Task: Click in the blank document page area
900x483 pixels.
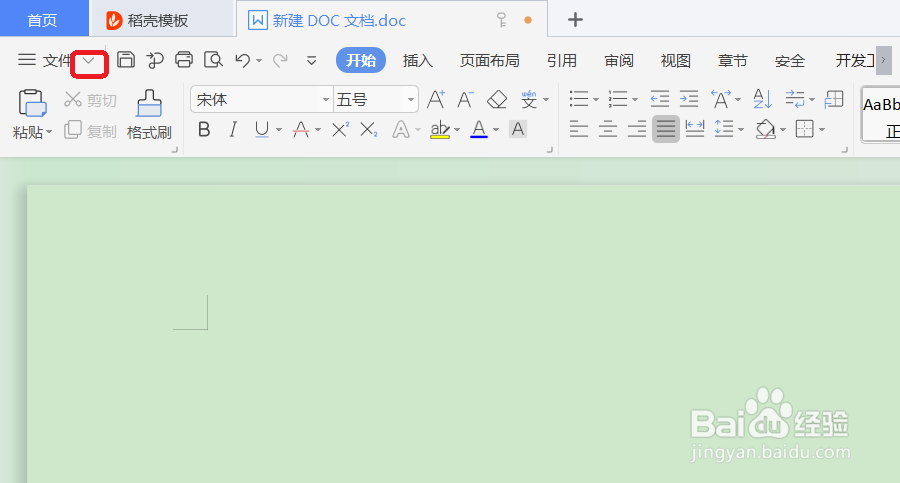Action: (x=463, y=333)
